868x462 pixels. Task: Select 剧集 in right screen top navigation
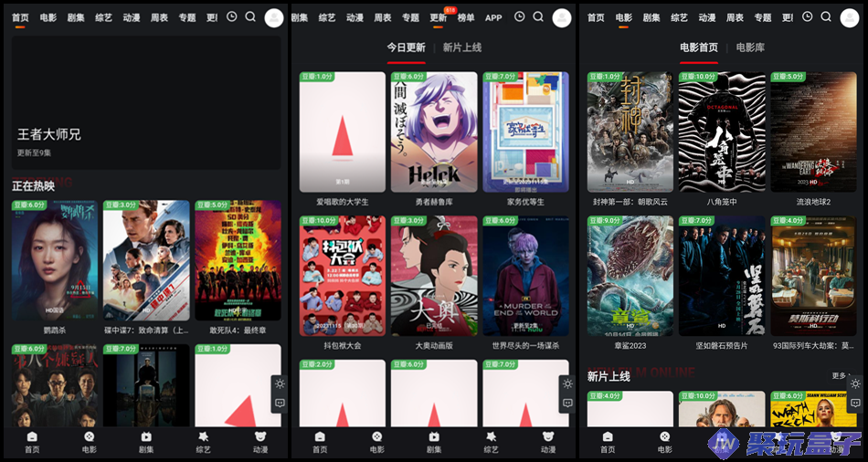[651, 17]
